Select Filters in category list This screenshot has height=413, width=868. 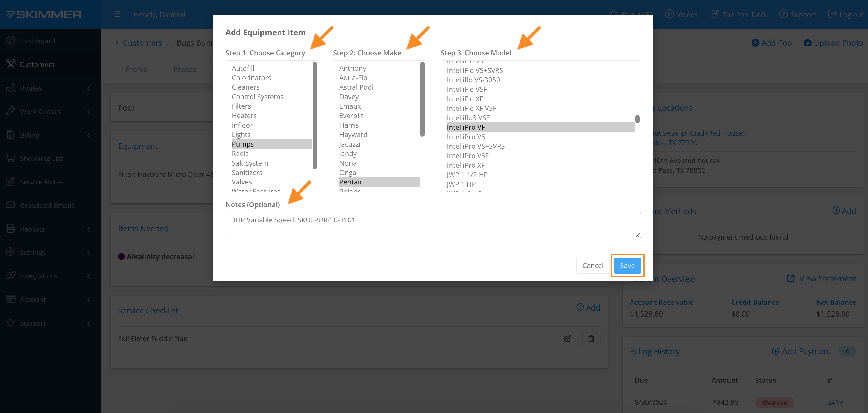click(x=272, y=106)
